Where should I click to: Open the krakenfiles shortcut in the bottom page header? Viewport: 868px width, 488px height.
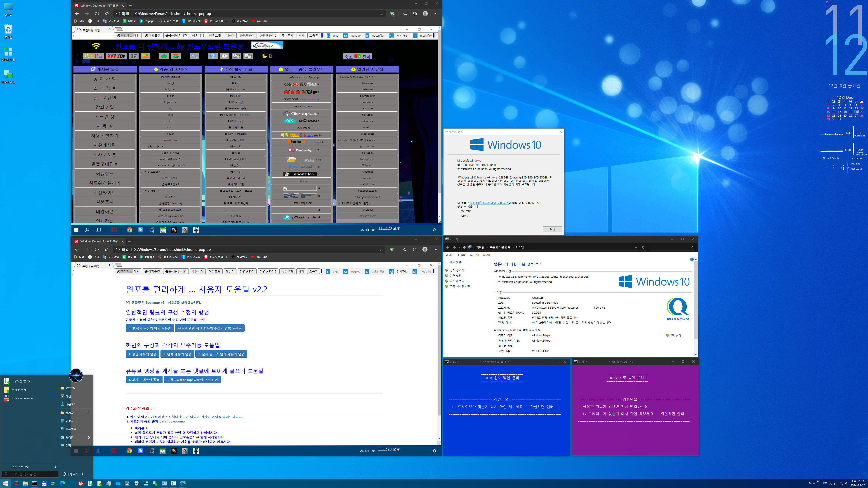pos(375,271)
